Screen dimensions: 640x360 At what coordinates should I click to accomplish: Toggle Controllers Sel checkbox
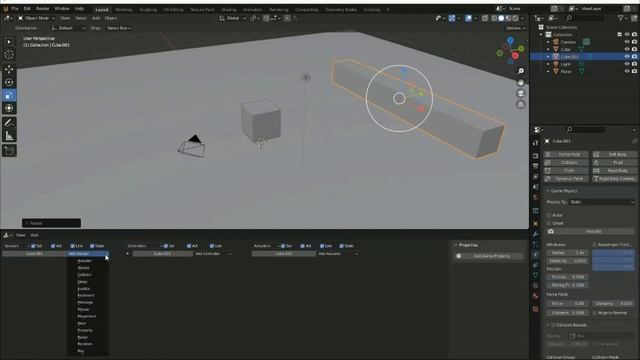click(166, 246)
